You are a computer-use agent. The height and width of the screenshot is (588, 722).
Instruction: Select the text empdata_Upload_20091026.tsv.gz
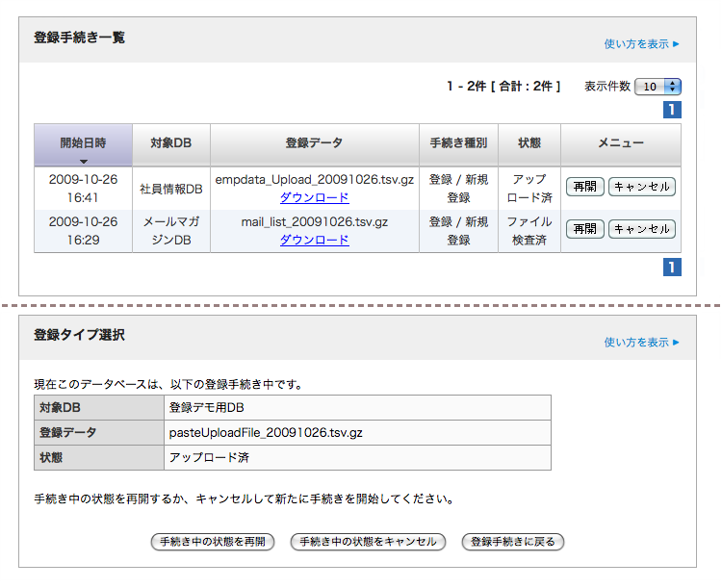pyautogui.click(x=315, y=180)
